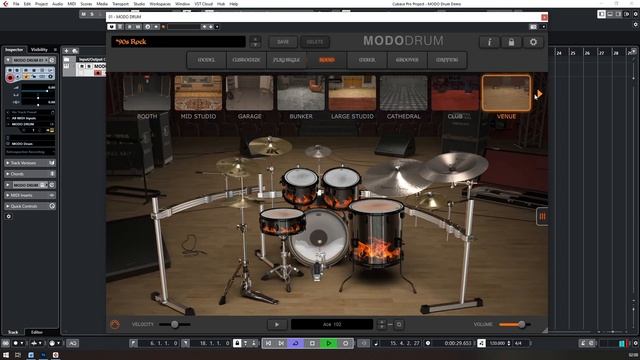Expand the MIDI Inserts section
640x360 pixels.
[x=30, y=196]
